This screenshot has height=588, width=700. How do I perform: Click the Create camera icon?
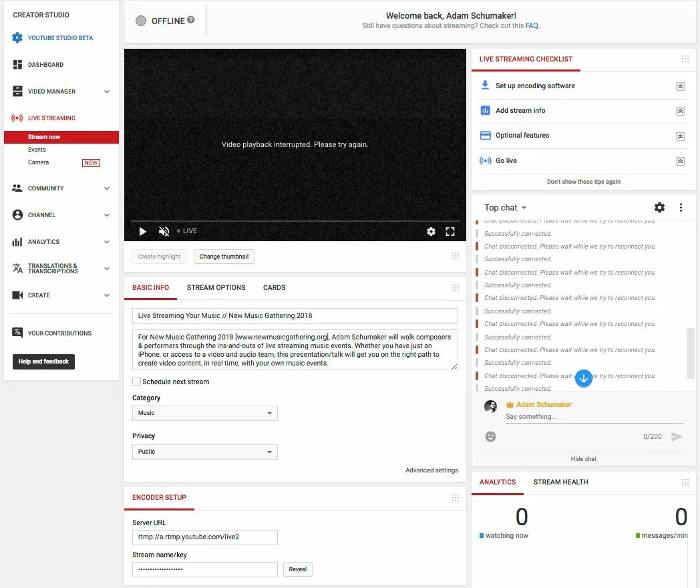(17, 295)
